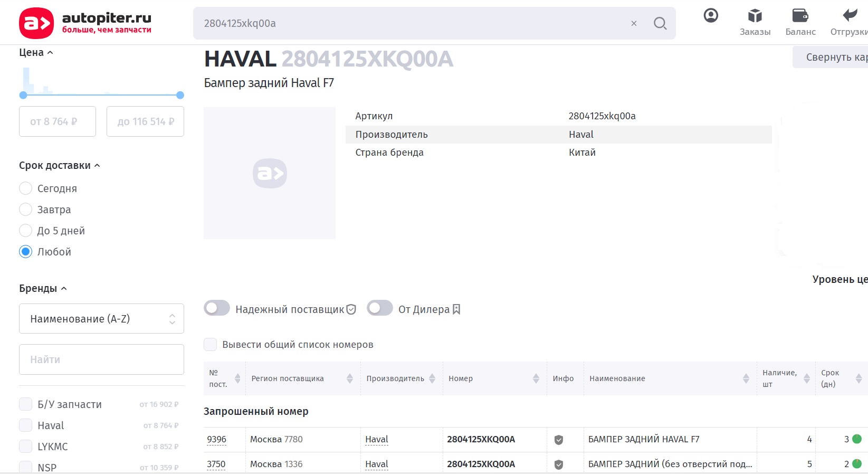Click Производитель value Haval in card

tap(581, 135)
